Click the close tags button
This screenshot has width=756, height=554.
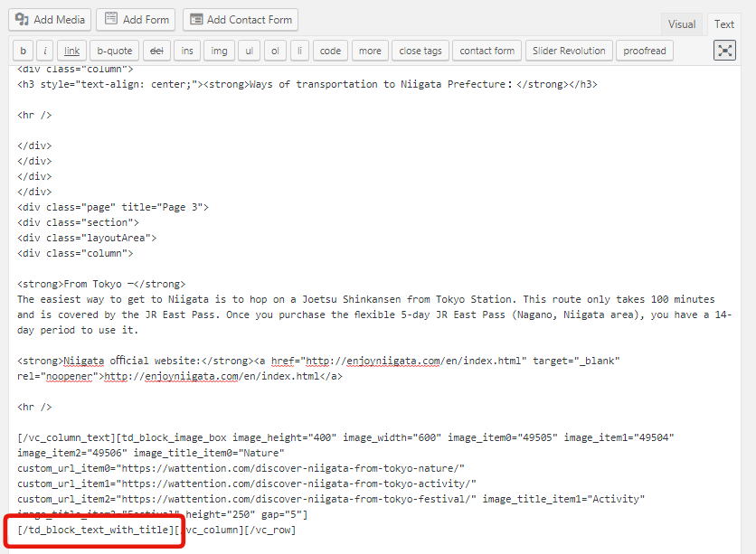pyautogui.click(x=421, y=51)
